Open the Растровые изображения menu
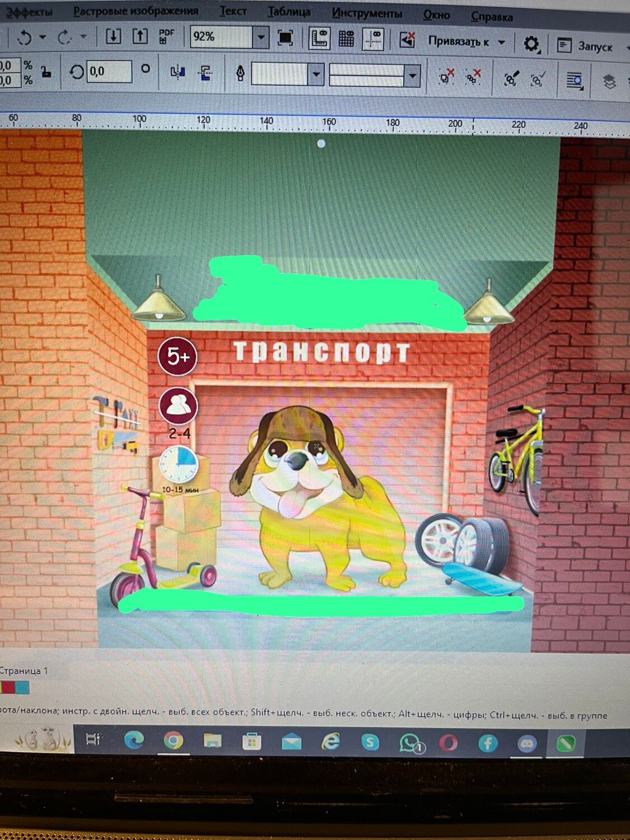 [x=136, y=11]
